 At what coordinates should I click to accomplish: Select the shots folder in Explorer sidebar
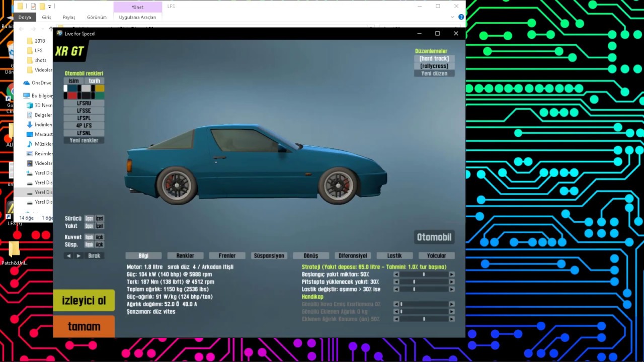click(41, 60)
